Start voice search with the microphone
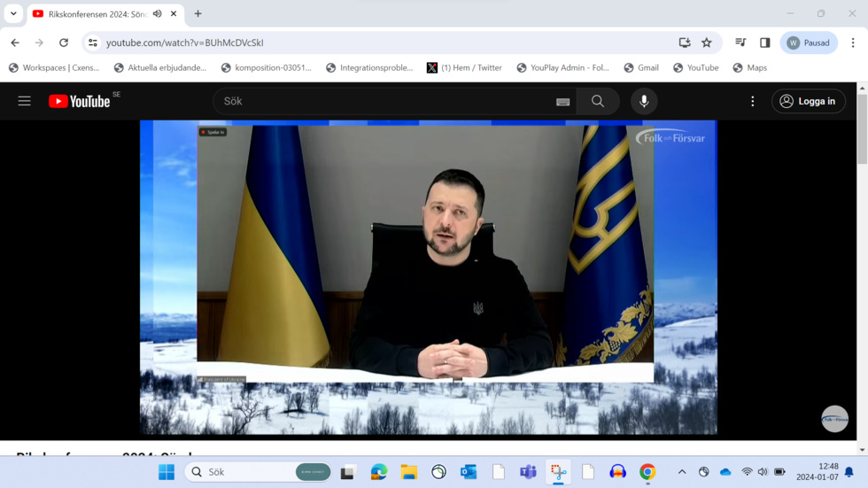Screen dimensions: 868x488 (x=644, y=101)
